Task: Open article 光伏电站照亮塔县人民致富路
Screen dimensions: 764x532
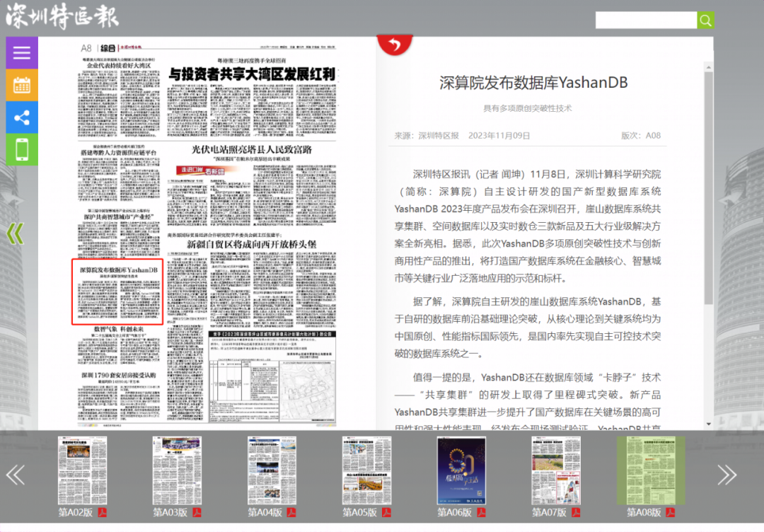Action: coord(251,149)
